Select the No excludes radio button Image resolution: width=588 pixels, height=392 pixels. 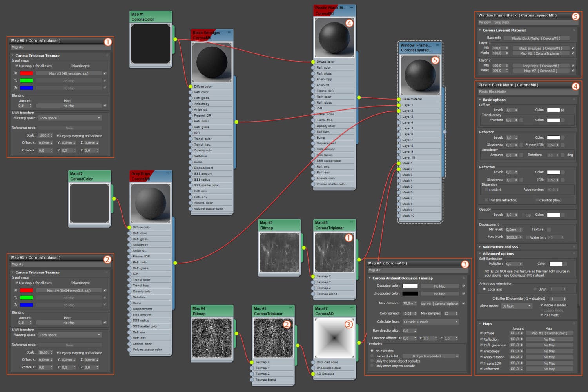(372, 350)
